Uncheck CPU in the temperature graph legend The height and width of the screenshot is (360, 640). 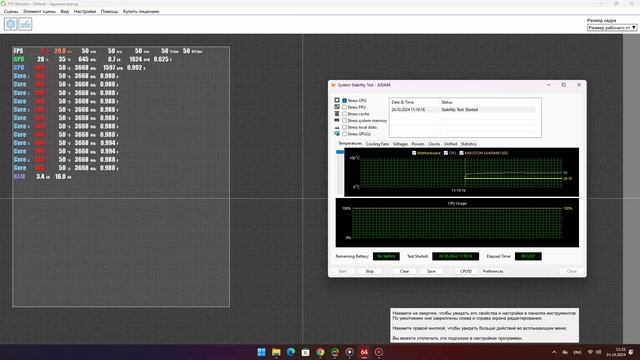click(446, 153)
